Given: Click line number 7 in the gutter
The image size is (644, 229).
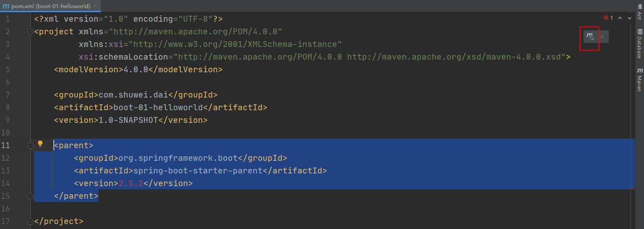Looking at the screenshot, I should (8, 95).
